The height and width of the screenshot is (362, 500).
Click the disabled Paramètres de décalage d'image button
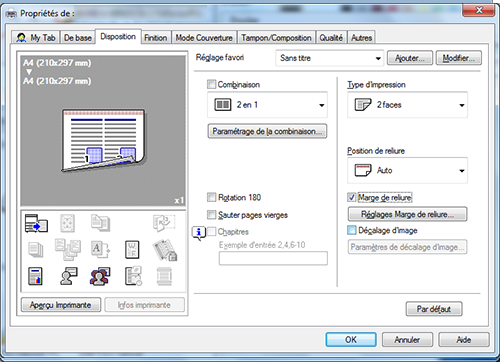407,247
